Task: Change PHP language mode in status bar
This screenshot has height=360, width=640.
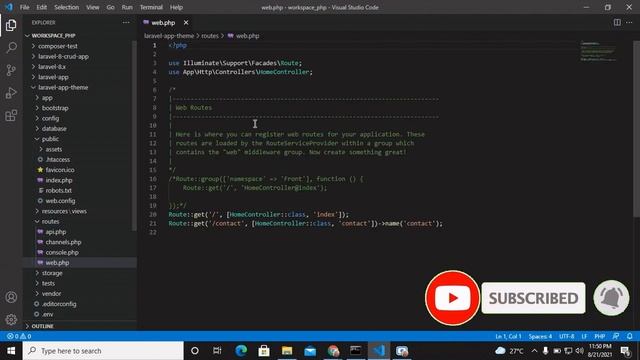Action: (600, 336)
